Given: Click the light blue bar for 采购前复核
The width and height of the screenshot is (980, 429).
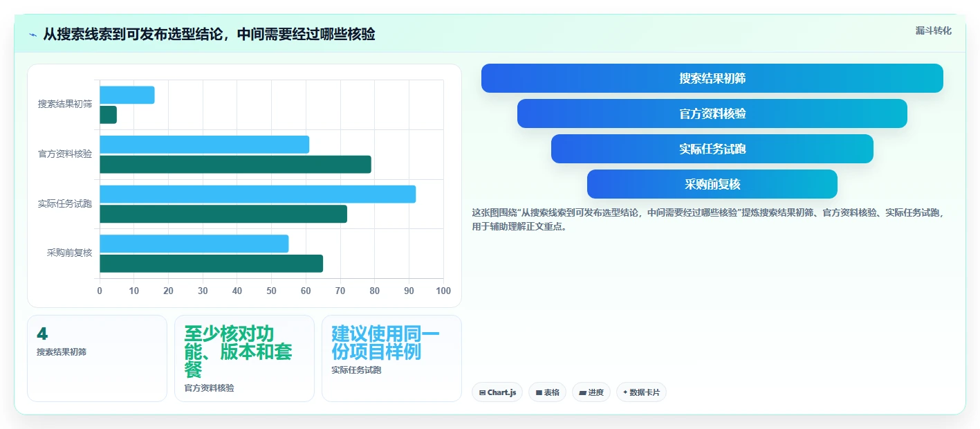Looking at the screenshot, I should [194, 244].
